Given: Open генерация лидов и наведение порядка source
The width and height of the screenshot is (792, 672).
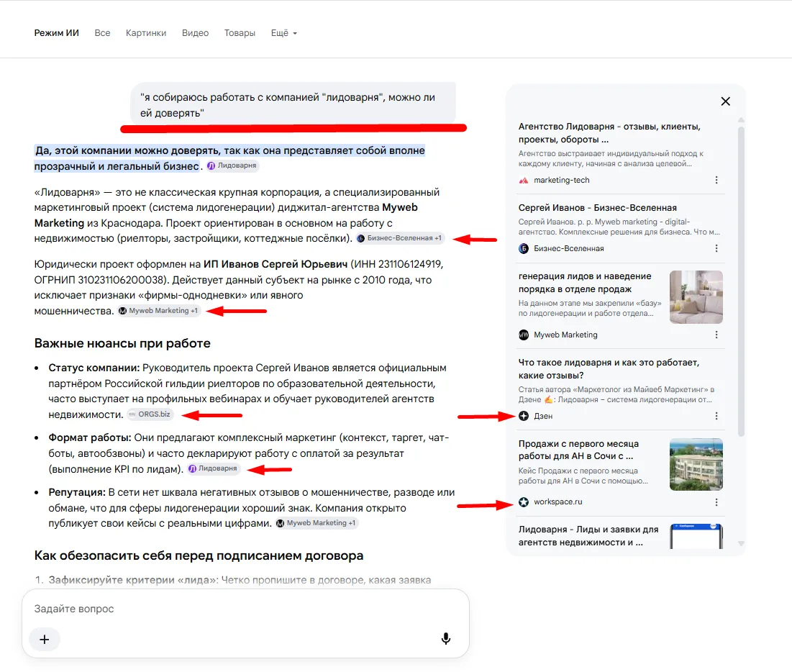Looking at the screenshot, I should [585, 283].
